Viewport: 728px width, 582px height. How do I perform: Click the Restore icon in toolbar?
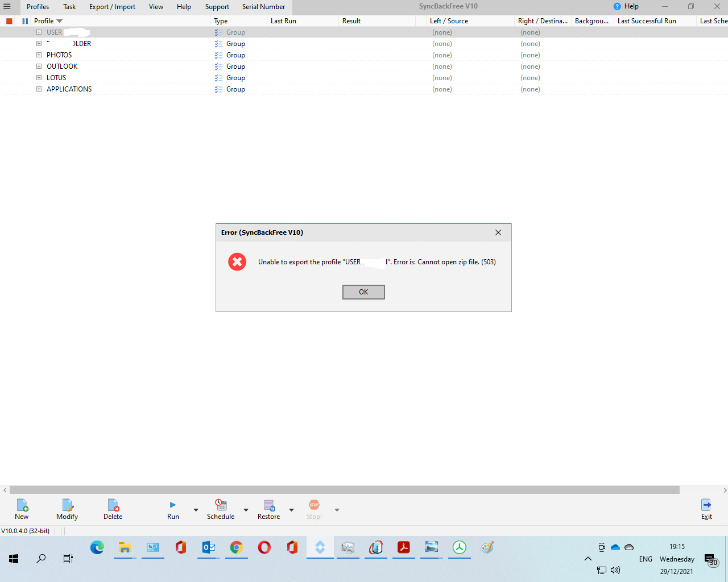tap(269, 505)
